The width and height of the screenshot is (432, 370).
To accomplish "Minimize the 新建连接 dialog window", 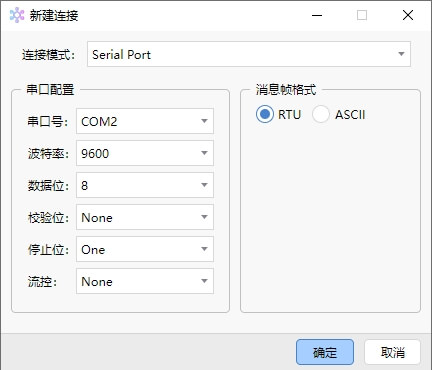I will pyautogui.click(x=317, y=15).
